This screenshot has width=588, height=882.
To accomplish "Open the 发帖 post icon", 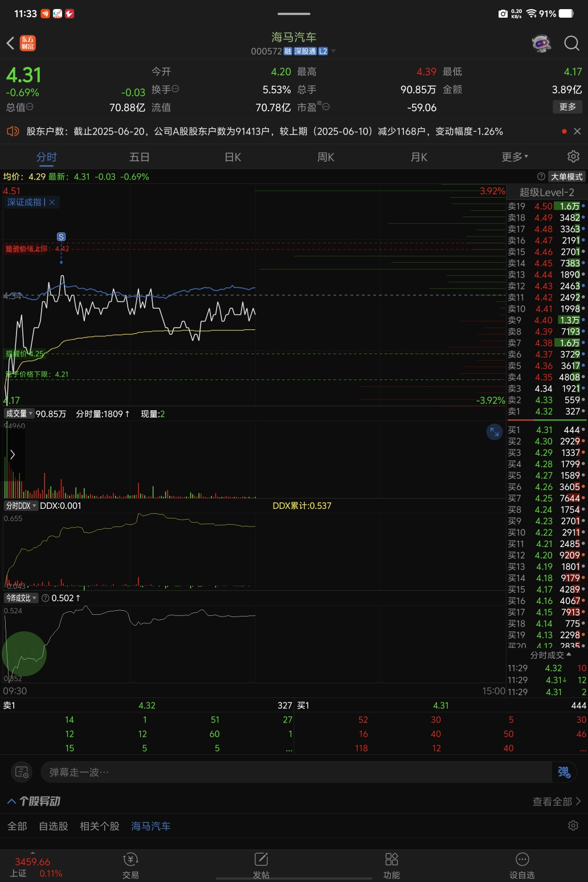I will (x=261, y=866).
